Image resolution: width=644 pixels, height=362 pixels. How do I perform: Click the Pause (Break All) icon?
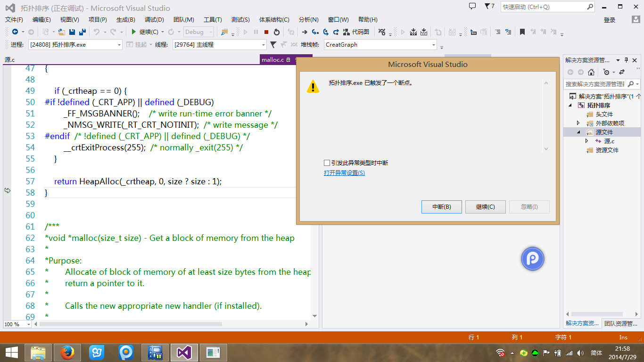point(256,32)
